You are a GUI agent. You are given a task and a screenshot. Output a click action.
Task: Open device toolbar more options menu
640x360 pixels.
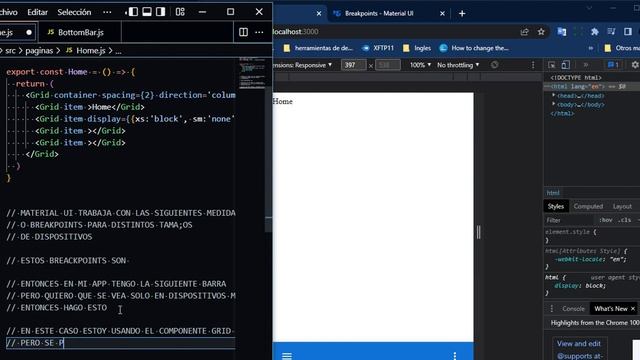(533, 65)
